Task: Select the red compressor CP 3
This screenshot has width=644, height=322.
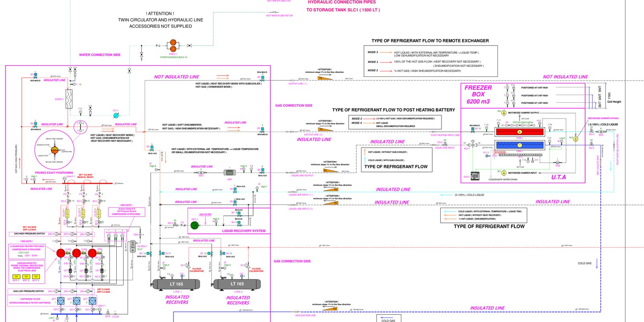Action: pyautogui.click(x=92, y=253)
